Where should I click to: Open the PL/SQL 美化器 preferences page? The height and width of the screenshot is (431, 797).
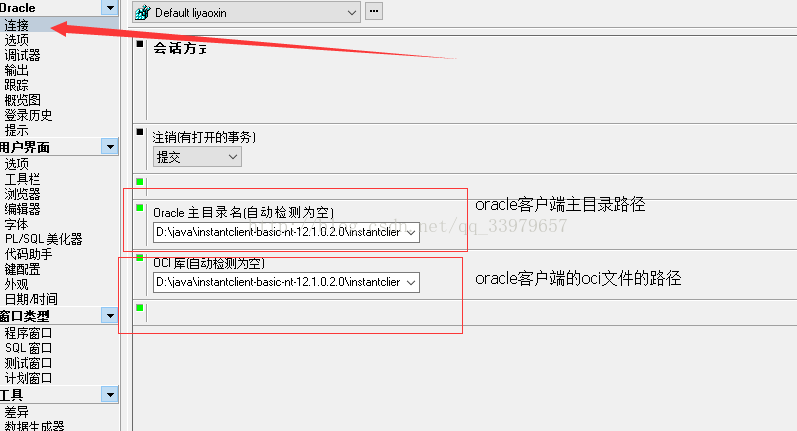(43, 239)
